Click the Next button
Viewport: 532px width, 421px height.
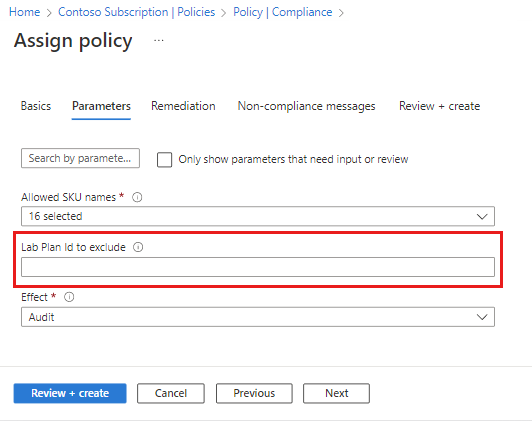(x=336, y=393)
